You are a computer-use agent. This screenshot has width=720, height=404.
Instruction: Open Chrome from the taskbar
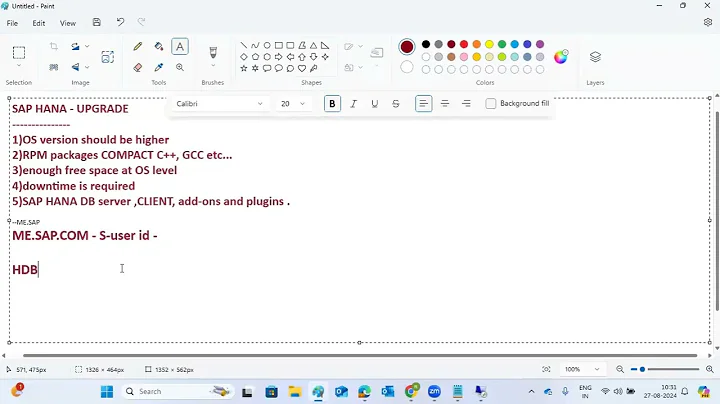(411, 392)
